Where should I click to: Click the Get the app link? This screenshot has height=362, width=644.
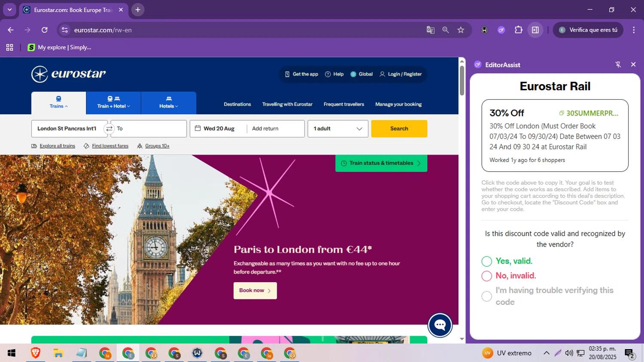[x=301, y=74]
